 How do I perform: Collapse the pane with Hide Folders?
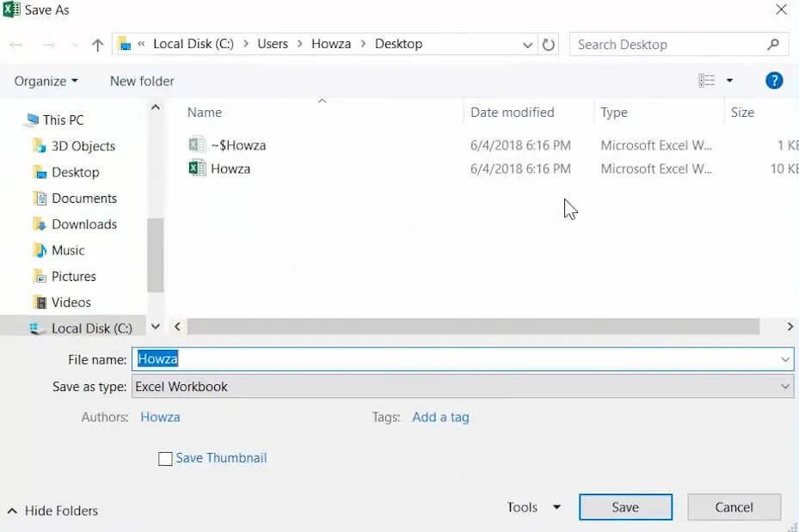pyautogui.click(x=52, y=511)
